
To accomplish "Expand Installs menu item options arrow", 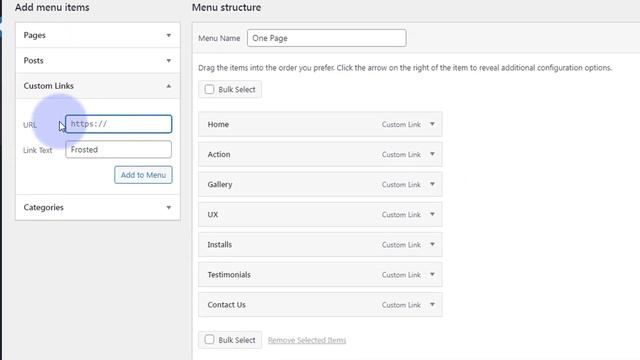I will [432, 244].
